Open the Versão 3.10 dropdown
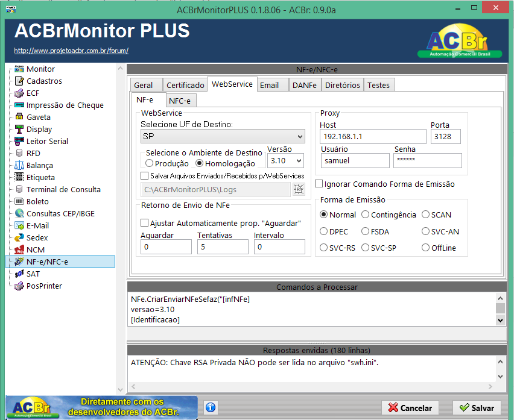This screenshot has width=514, height=420. pyautogui.click(x=285, y=161)
